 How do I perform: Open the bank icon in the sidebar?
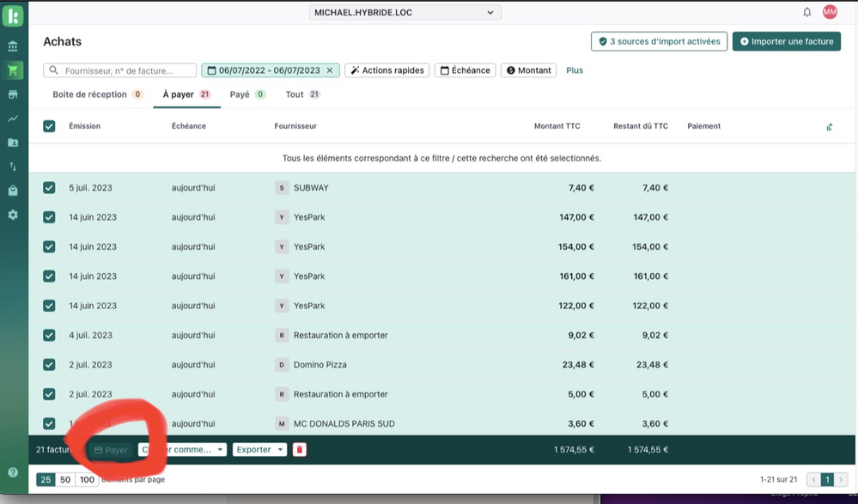13,46
